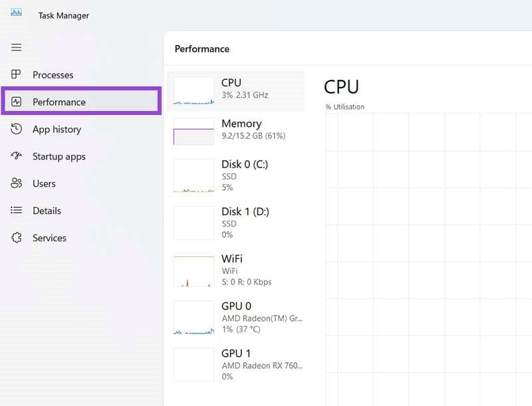This screenshot has width=532, height=406.
Task: Click the GPU 1 label
Action: pos(236,354)
